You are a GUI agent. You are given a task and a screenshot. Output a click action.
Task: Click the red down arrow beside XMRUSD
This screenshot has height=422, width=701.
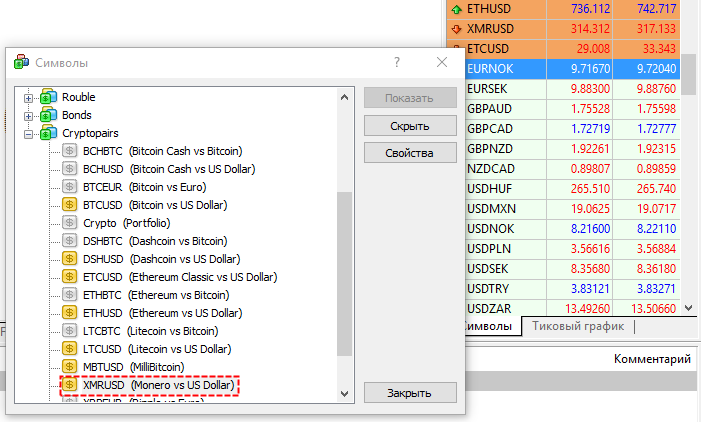pos(456,29)
